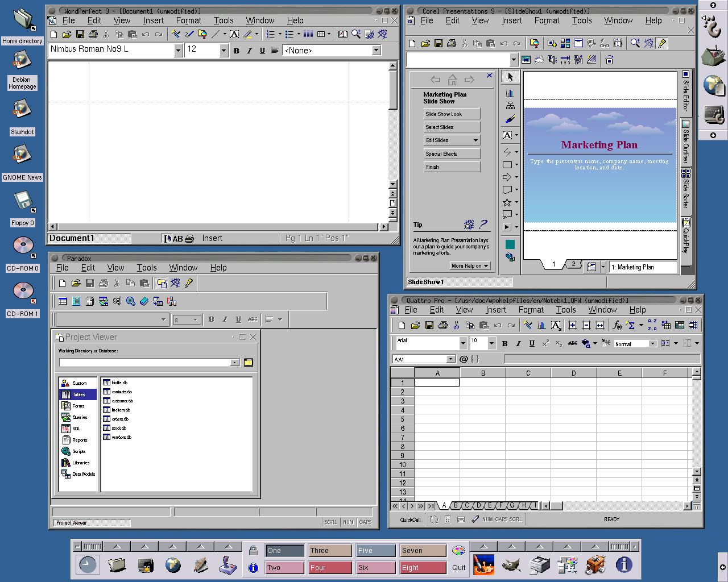
Task: Click Paradox toolbar's new table icon
Action: tap(63, 301)
